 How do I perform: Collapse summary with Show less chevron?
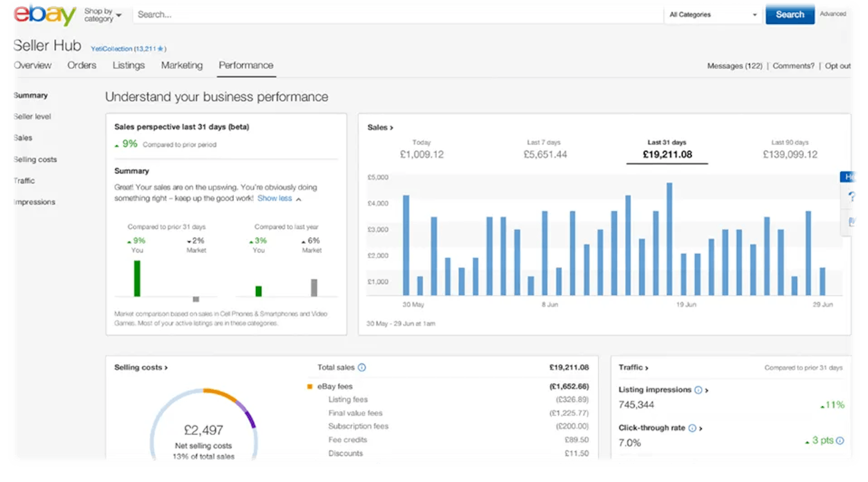[298, 199]
